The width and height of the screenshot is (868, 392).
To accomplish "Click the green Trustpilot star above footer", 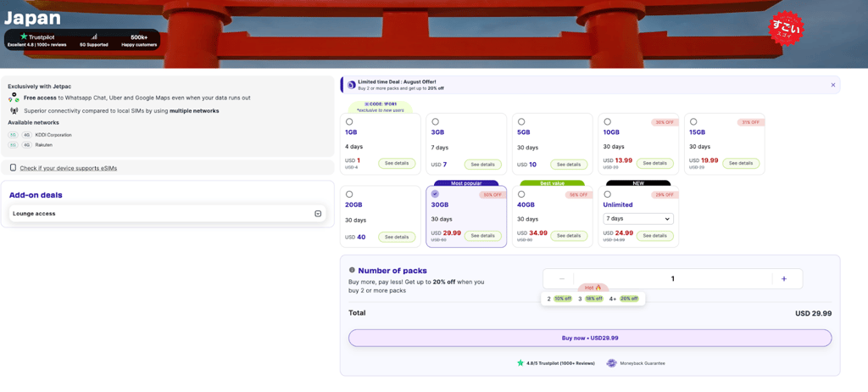I will click(520, 363).
